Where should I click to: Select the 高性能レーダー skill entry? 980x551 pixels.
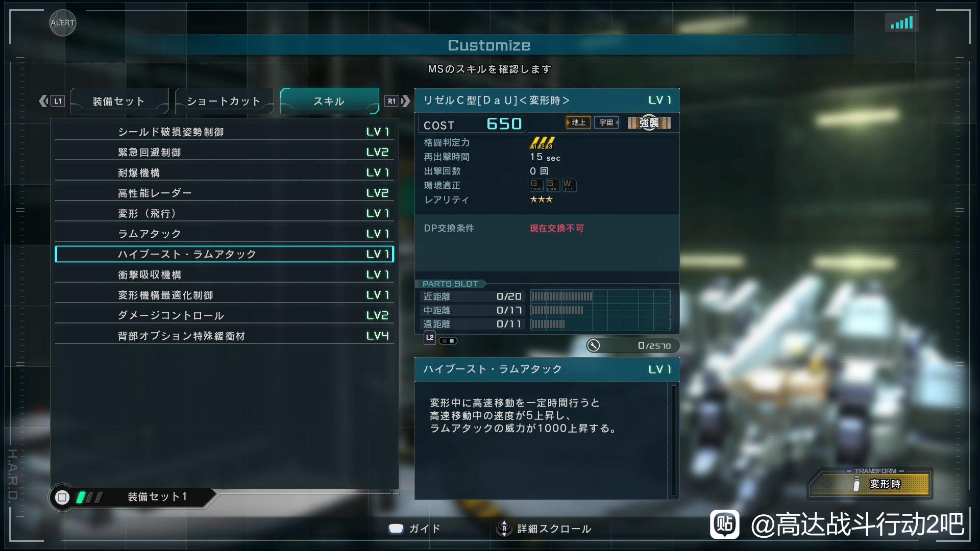pos(224,193)
